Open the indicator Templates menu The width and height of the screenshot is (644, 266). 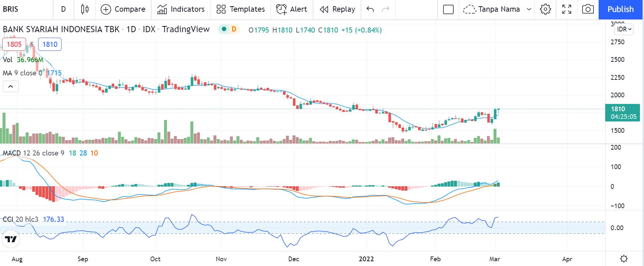pos(241,9)
